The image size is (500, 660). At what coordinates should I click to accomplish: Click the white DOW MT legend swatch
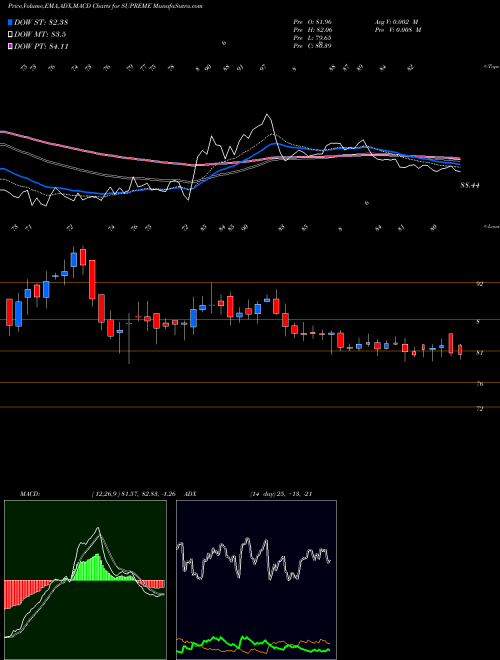pyautogui.click(x=10, y=35)
